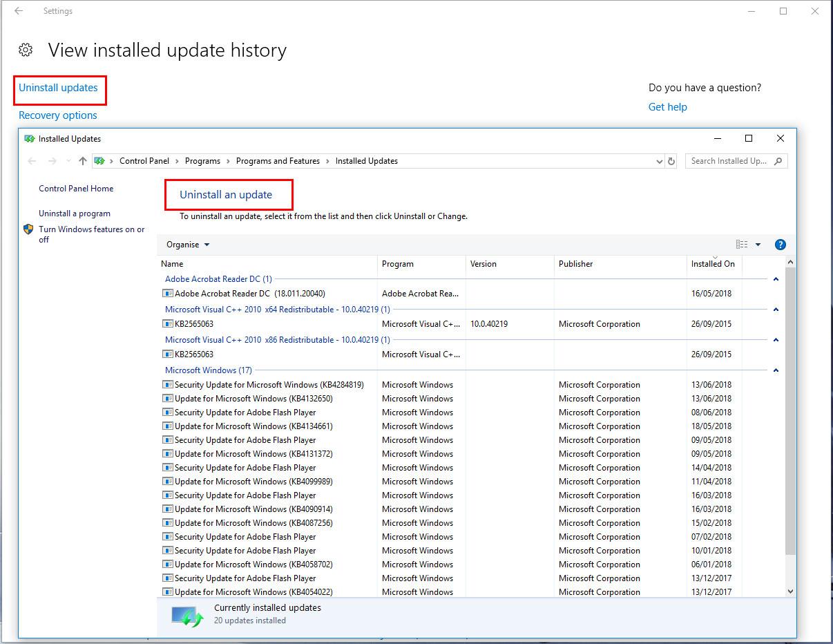Click the Uninstall updates link in Settings
This screenshot has height=644, width=833.
click(x=58, y=88)
